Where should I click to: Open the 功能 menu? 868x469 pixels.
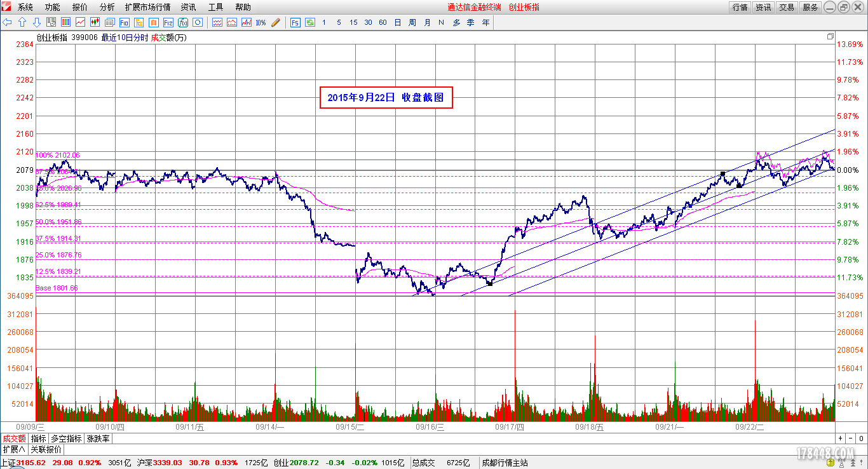(x=53, y=7)
